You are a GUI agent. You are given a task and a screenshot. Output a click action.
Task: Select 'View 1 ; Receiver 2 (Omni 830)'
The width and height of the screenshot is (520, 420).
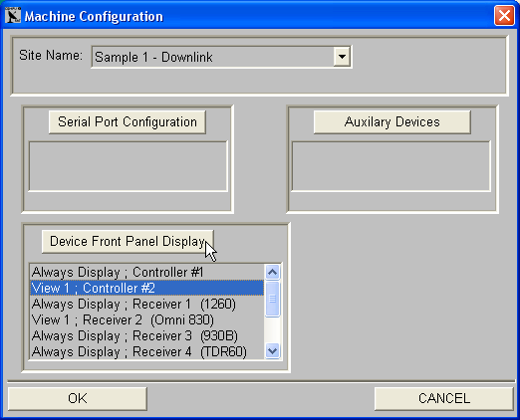146,319
